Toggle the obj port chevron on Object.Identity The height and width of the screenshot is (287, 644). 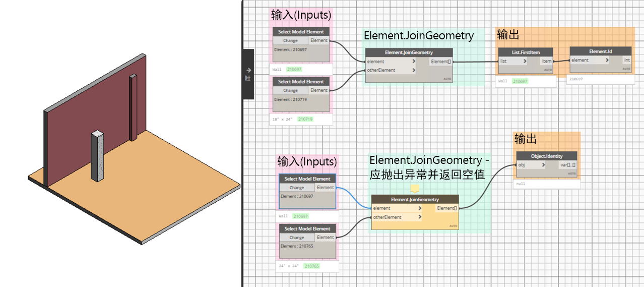point(543,165)
